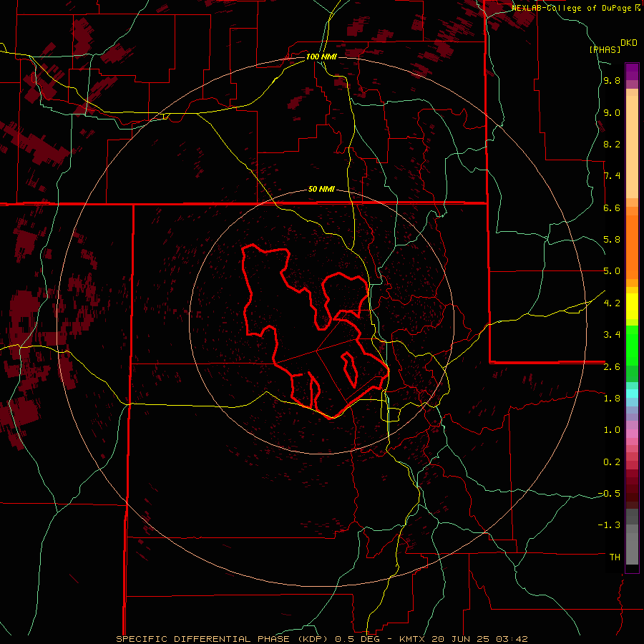This screenshot has width=644, height=644.
Task: Click SPECIFIC DIFFERENTIAL PHASE (KDP) caption text
Action: 223,639
